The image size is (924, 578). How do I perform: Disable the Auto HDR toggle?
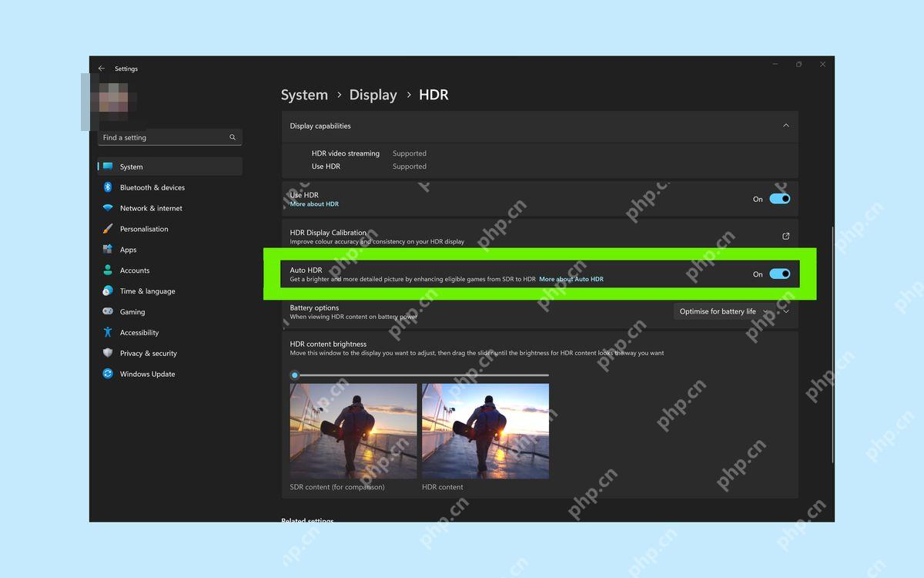(780, 274)
